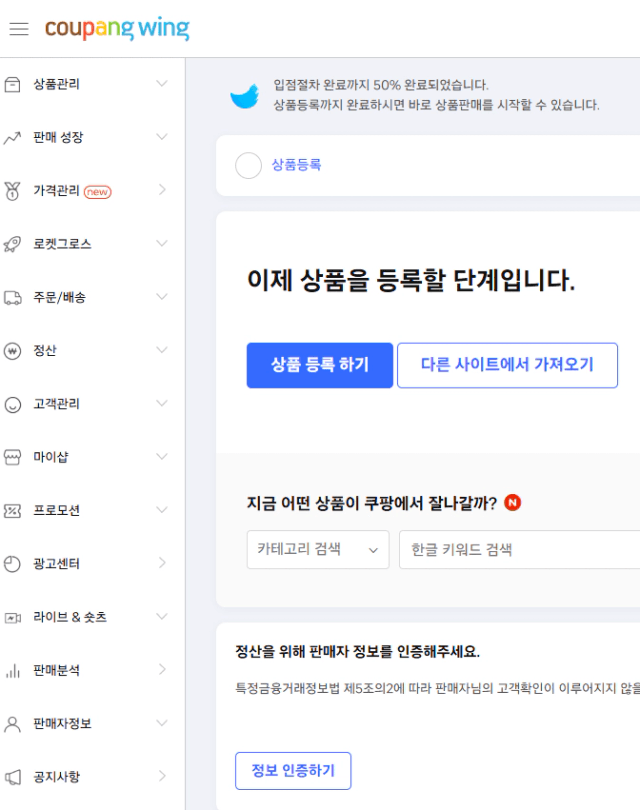
Task: Open the 판매분석 arrow
Action: (x=162, y=669)
